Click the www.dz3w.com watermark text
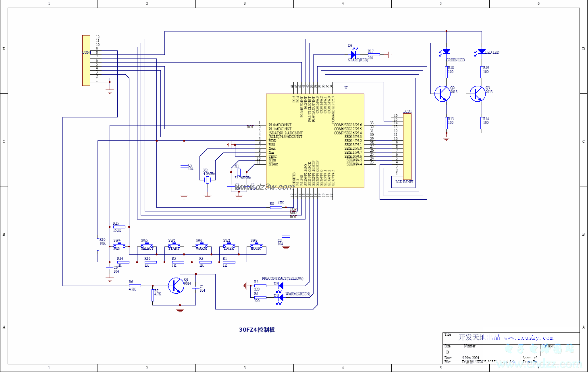588x372 pixels. (264, 187)
